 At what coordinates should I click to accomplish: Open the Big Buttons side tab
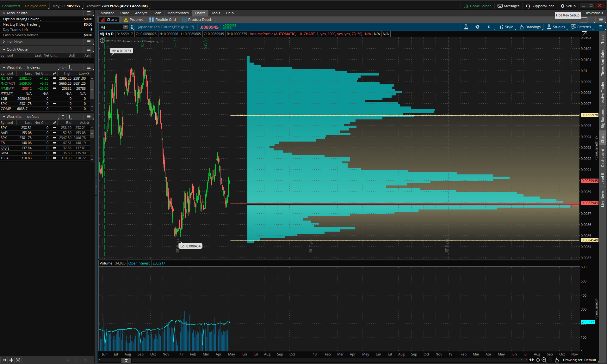pos(603,118)
